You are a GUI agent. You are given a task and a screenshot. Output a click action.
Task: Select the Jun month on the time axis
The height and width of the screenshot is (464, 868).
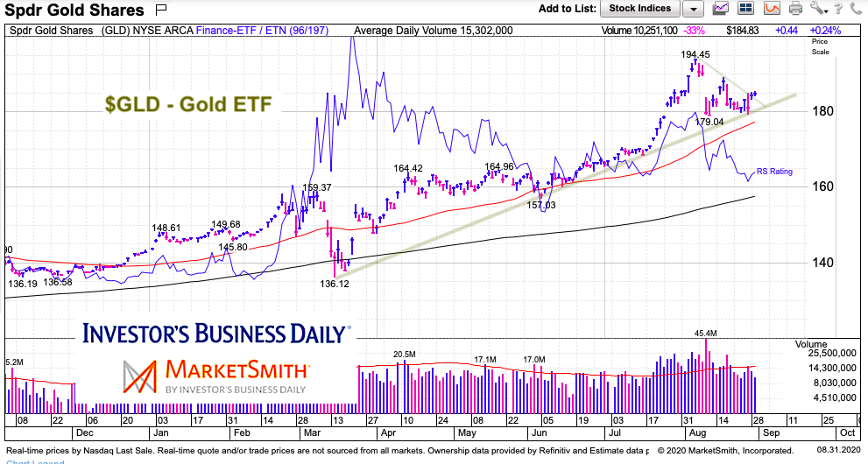point(539,432)
